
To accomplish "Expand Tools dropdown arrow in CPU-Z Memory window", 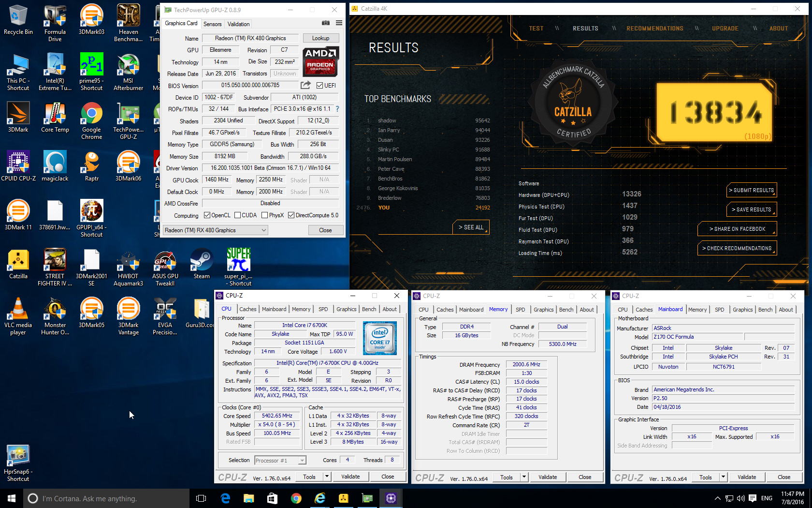I will tap(524, 477).
